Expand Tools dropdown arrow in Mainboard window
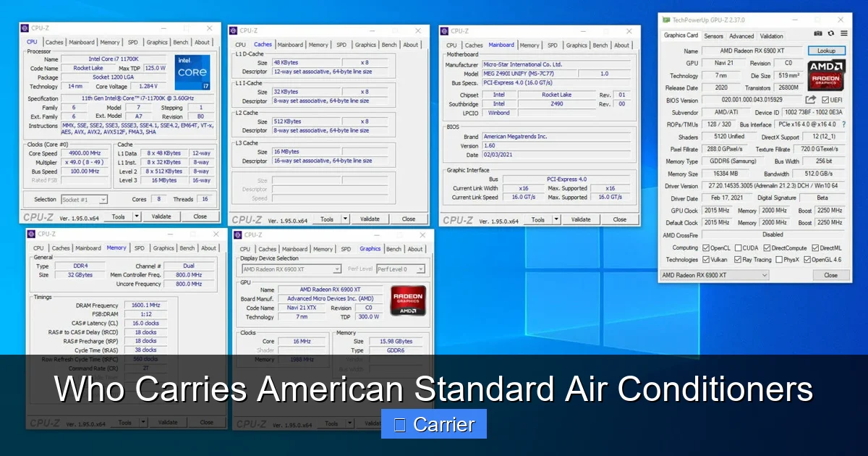 tap(556, 219)
